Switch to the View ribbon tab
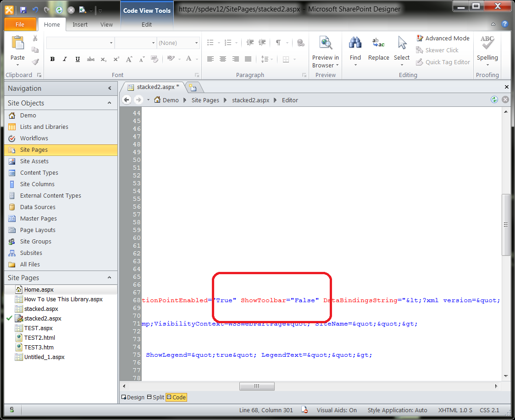 (106, 25)
